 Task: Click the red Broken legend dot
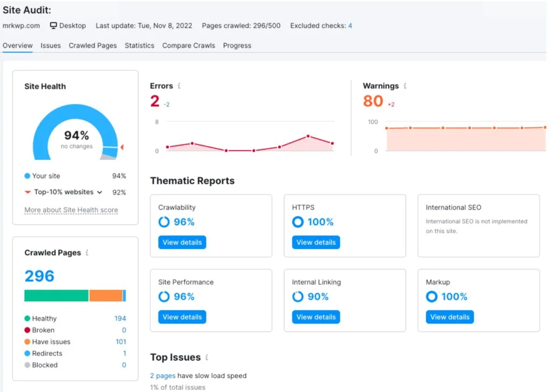click(27, 330)
